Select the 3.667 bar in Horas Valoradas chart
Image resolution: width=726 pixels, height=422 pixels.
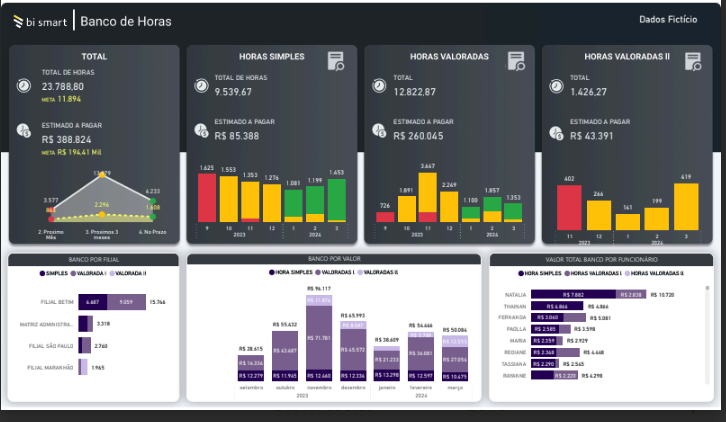tap(427, 196)
